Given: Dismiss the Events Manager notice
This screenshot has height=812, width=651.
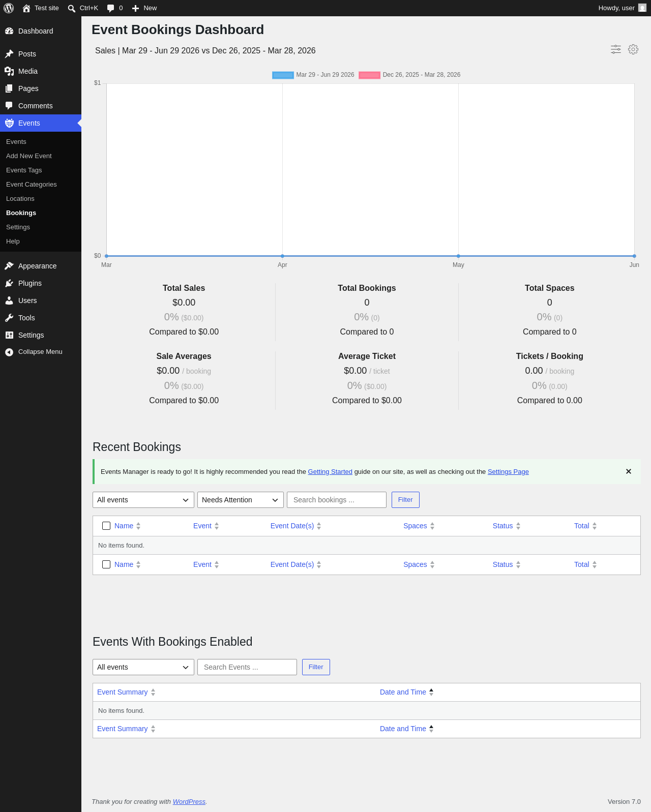Looking at the screenshot, I should pyautogui.click(x=629, y=471).
